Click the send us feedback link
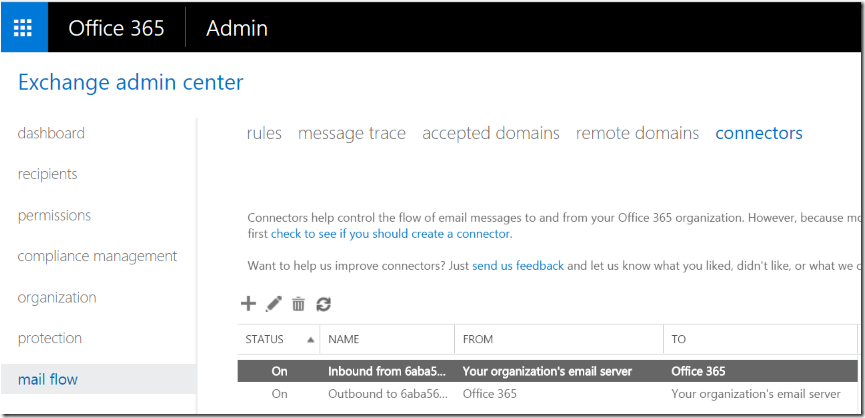Viewport: 865px width, 418px height. tap(518, 266)
